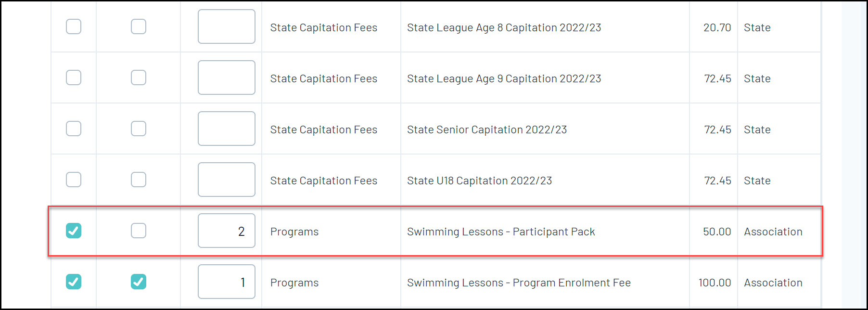Focus quantity box in State U18 Capitation row
The image size is (868, 310).
pyautogui.click(x=227, y=180)
